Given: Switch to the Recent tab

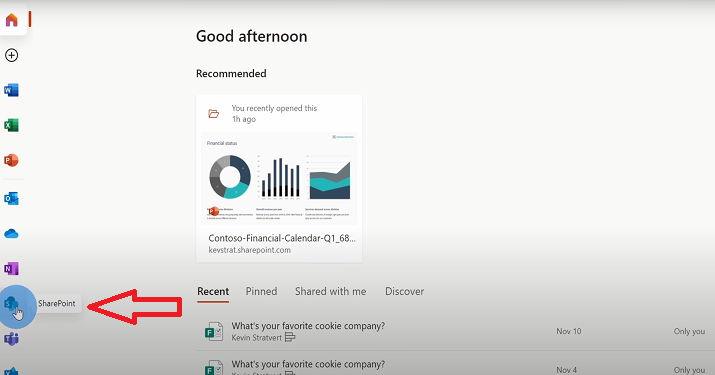Looking at the screenshot, I should coord(213,292).
